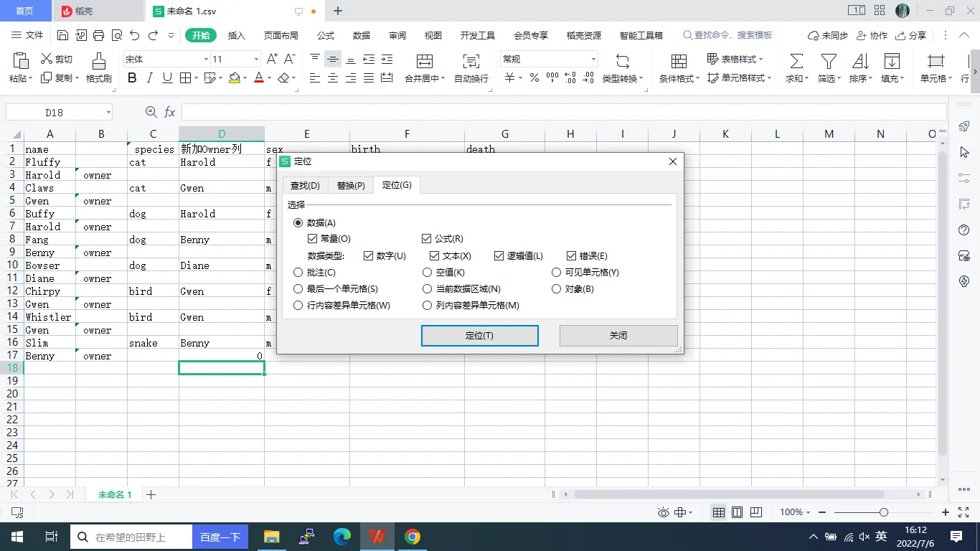980x551 pixels.
Task: Apply underline formatting
Action: click(167, 78)
